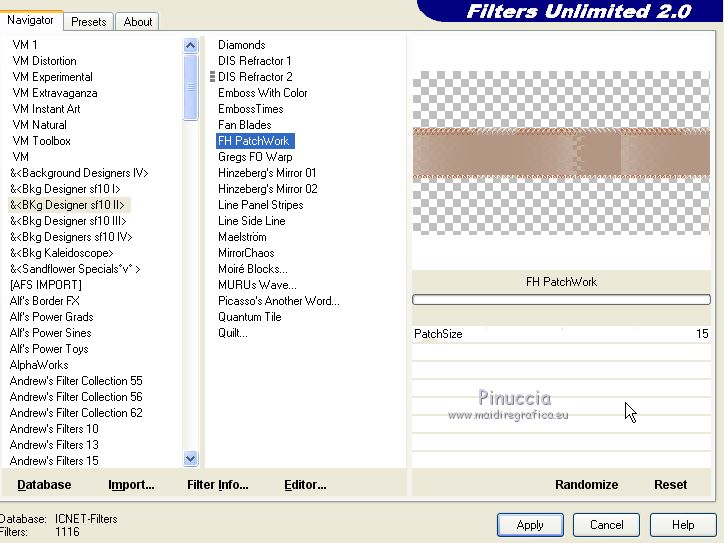Click the Cancel button

pos(606,525)
